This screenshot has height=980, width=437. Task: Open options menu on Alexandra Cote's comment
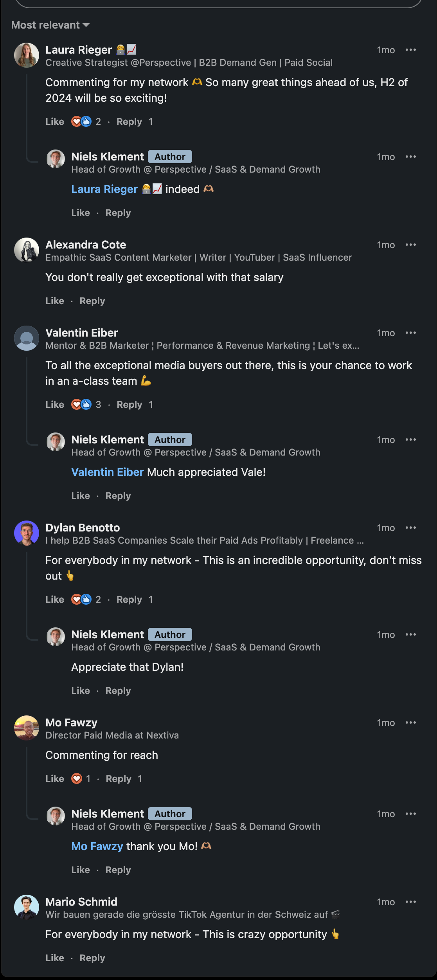(x=410, y=245)
